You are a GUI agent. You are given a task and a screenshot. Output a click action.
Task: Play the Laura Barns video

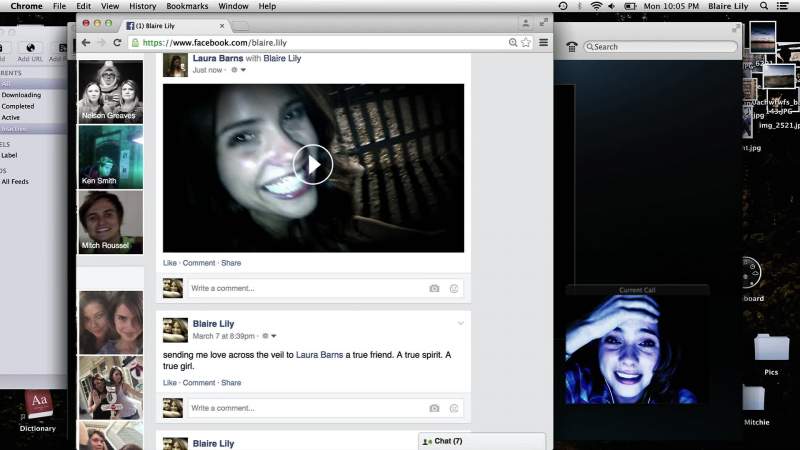coord(313,164)
